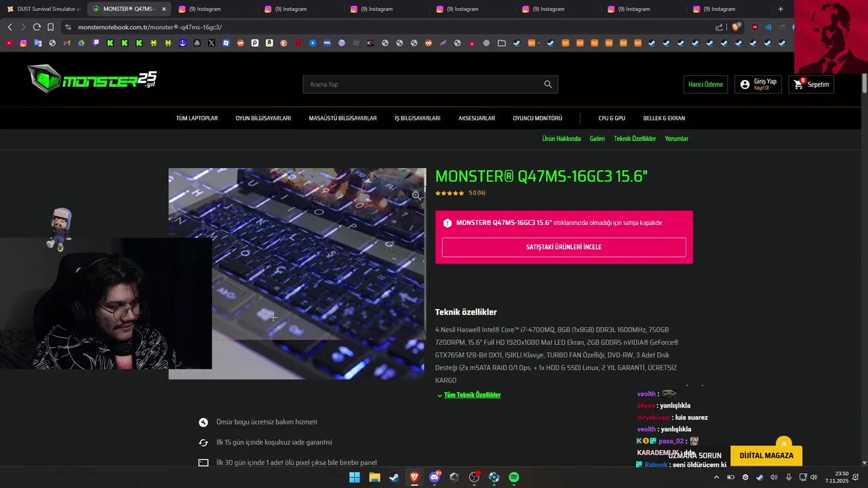This screenshot has width=868, height=488.
Task: Click the microphone tray icon
Action: tap(789, 477)
